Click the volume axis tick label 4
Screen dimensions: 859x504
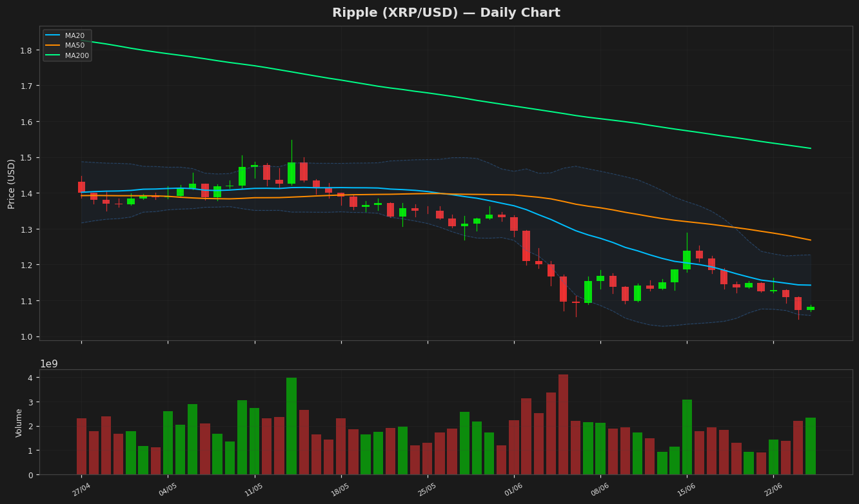[30, 378]
